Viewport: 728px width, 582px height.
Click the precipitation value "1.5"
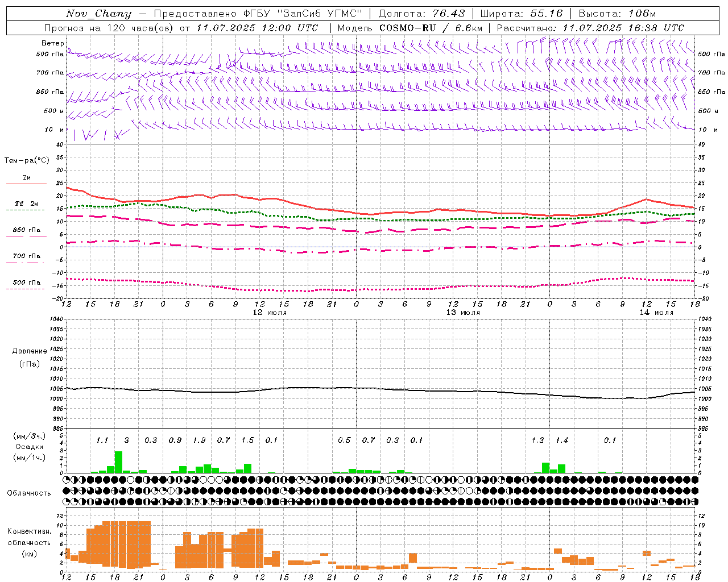click(x=247, y=440)
